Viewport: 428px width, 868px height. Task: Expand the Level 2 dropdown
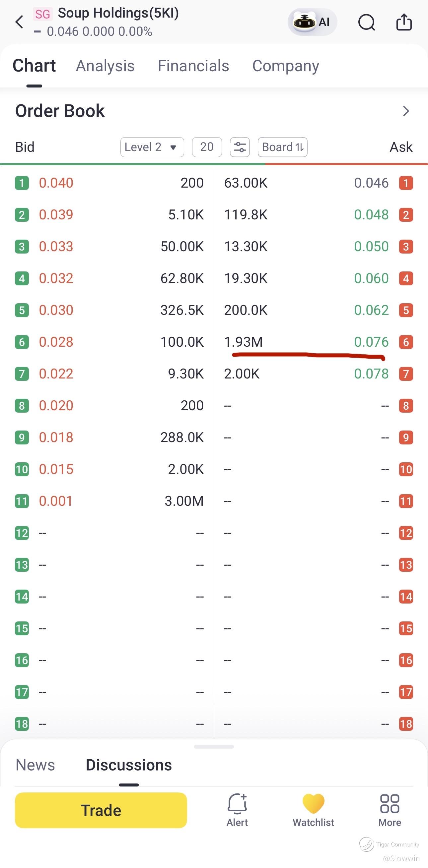pyautogui.click(x=152, y=147)
